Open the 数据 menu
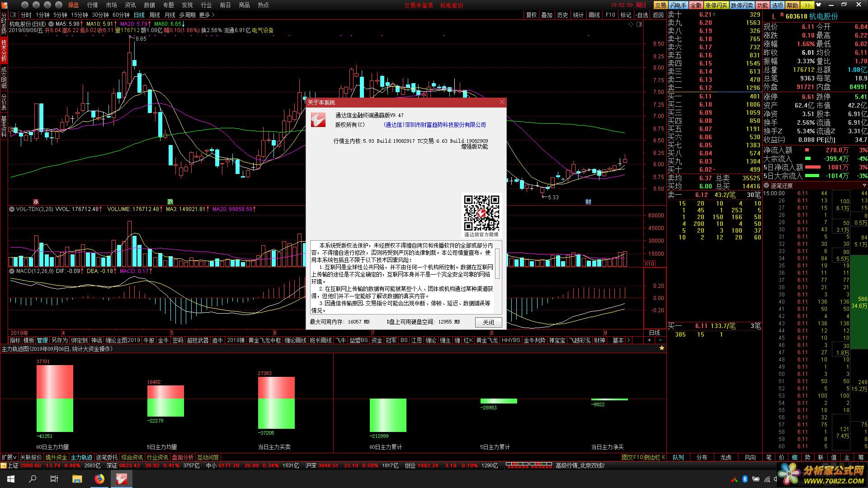 click(150, 5)
